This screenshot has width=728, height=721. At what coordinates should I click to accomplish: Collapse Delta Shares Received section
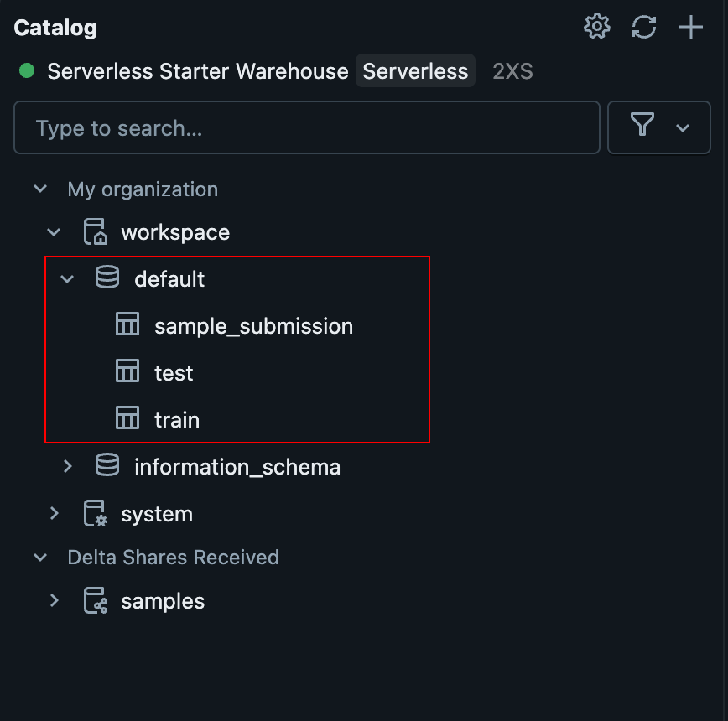(40, 557)
